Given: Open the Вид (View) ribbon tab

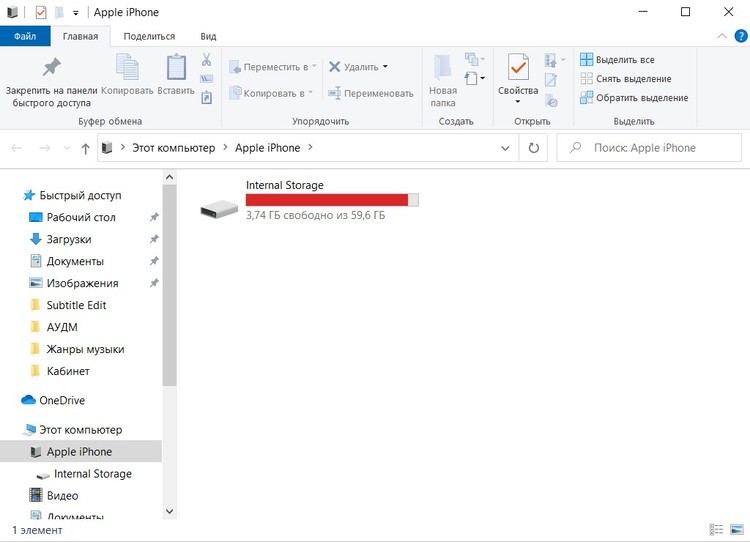Looking at the screenshot, I should coord(208,36).
